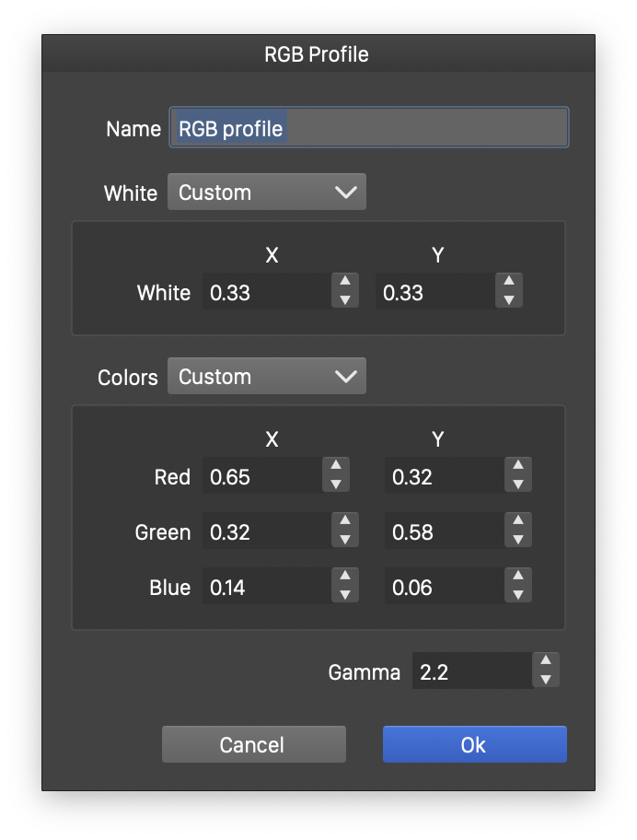Lower the Gamma value using down arrow
This screenshot has height=840, width=637.
click(546, 680)
